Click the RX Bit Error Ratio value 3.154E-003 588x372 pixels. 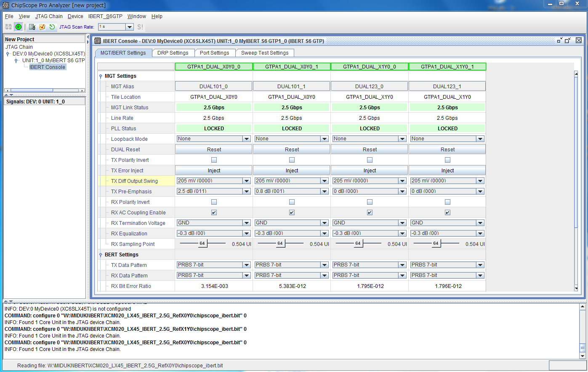pos(215,286)
